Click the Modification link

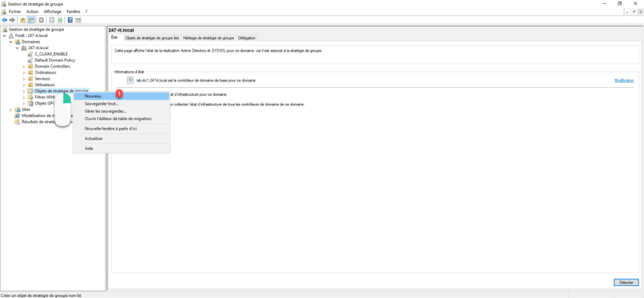click(x=625, y=81)
